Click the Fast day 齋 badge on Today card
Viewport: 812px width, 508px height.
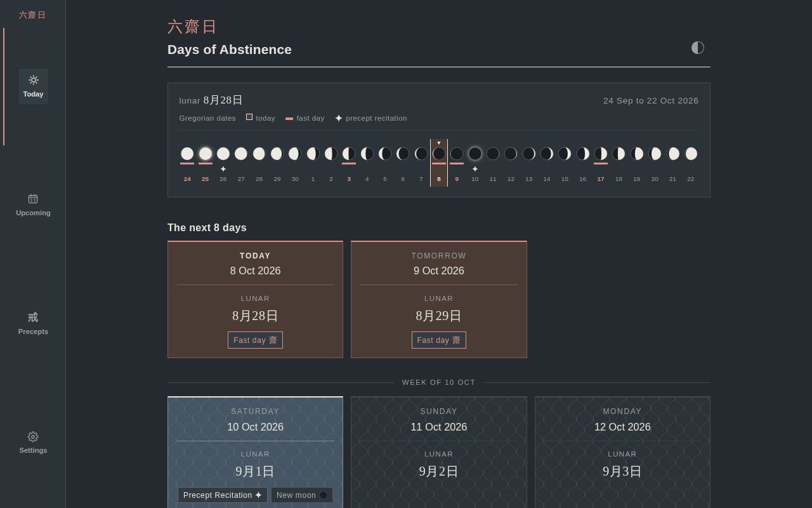[255, 340]
